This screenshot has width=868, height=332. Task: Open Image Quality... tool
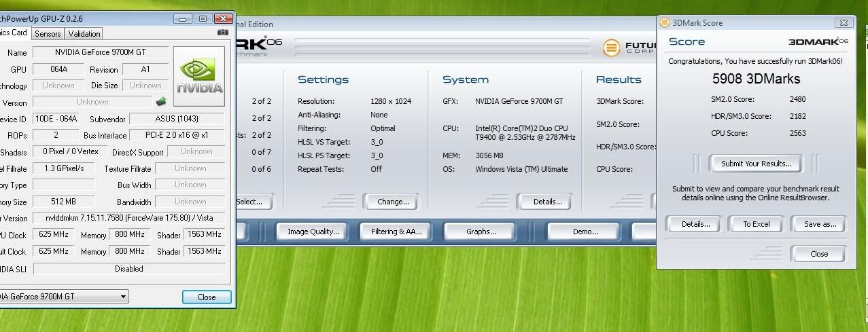313,232
